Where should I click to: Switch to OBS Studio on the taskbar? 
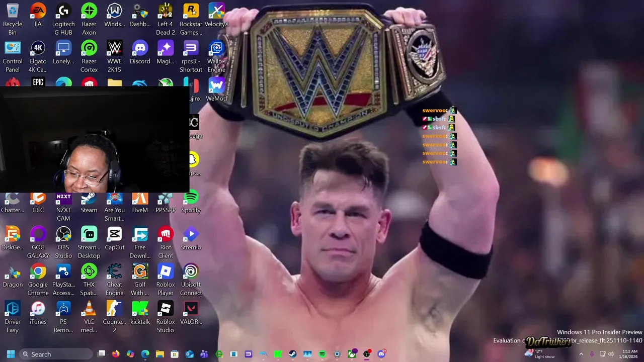367,354
